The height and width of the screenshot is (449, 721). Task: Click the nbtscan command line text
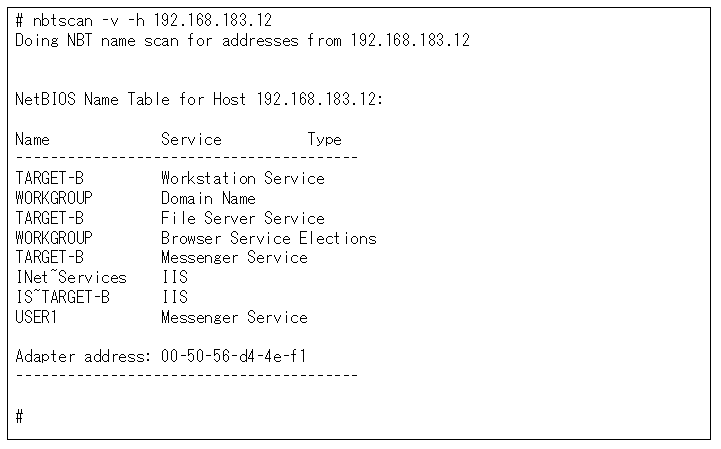[x=143, y=20]
